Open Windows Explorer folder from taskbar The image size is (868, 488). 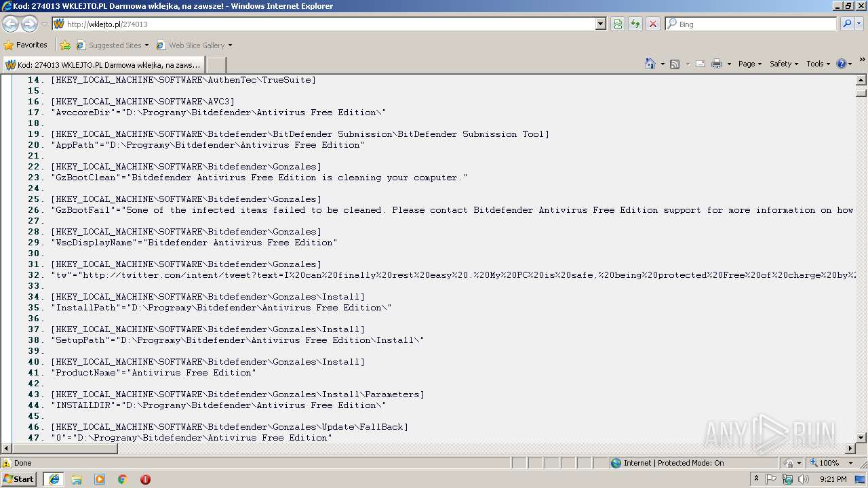[77, 479]
